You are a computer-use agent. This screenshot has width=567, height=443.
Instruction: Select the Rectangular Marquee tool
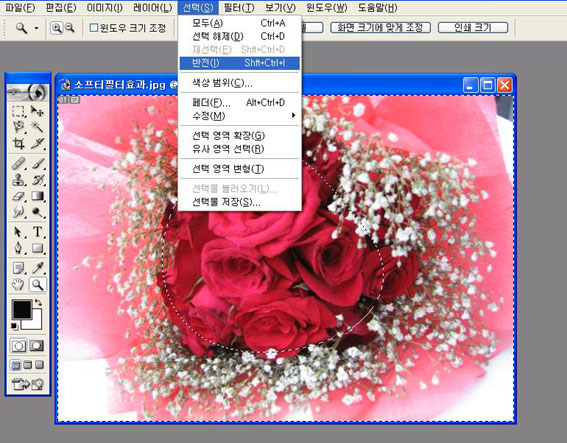18,111
